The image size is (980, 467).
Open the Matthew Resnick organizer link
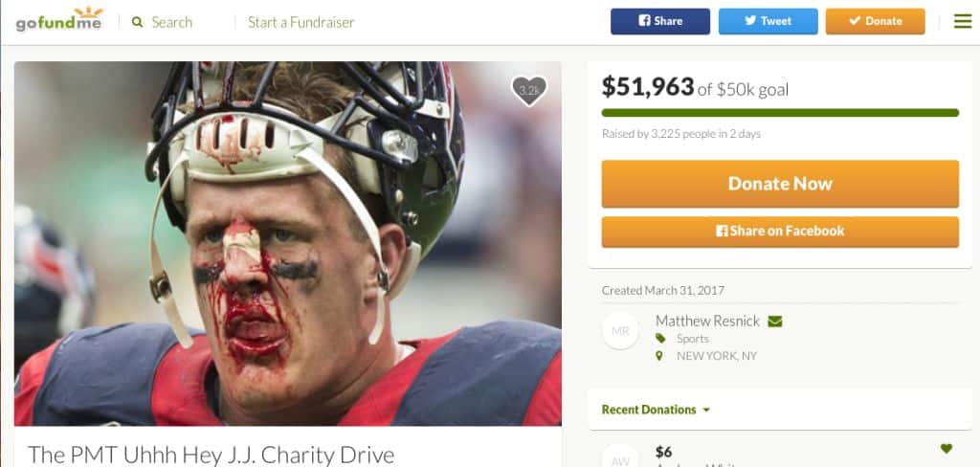(707, 322)
